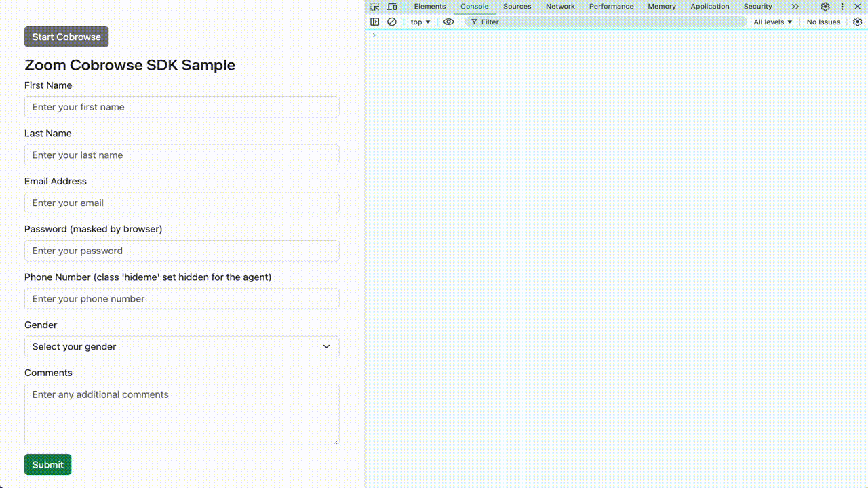Screen dimensions: 868x488
Task: Switch to the Performance tab
Action: pos(611,7)
